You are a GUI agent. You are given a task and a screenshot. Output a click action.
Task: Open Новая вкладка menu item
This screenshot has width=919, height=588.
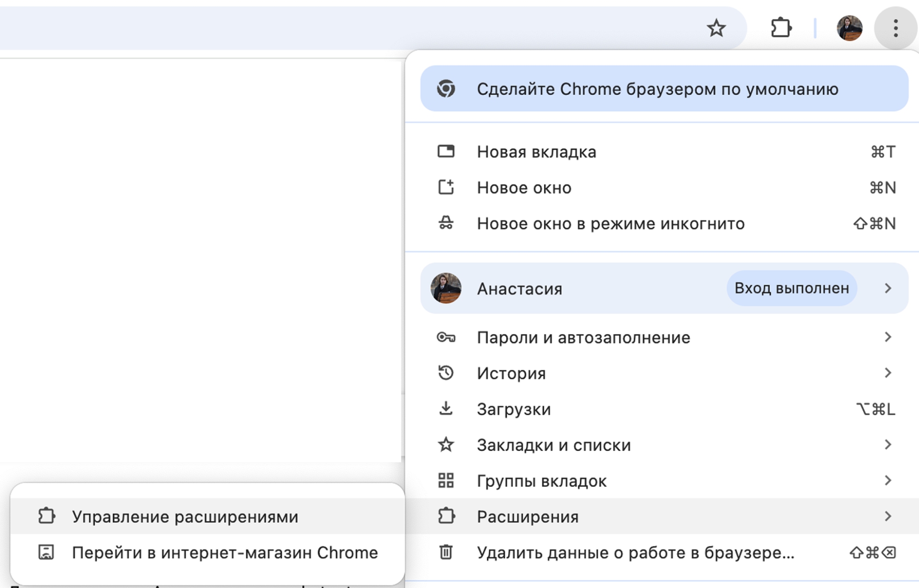click(x=536, y=152)
